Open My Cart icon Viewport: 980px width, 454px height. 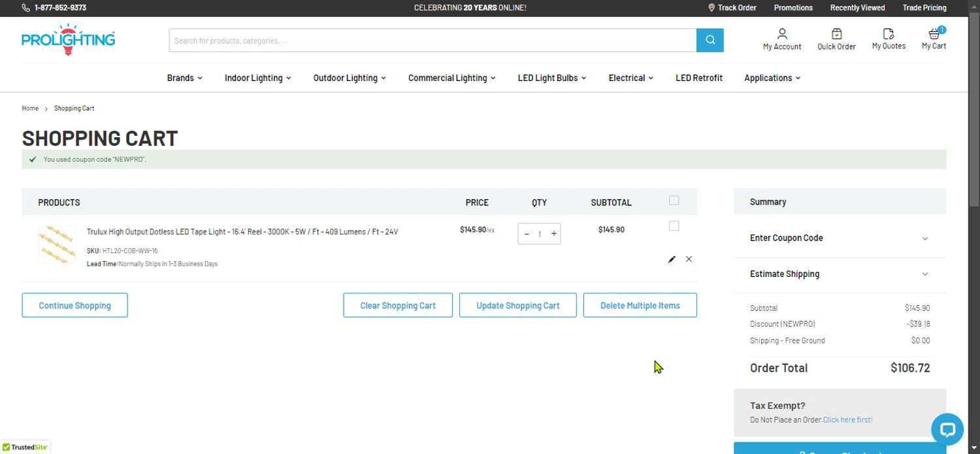934,39
